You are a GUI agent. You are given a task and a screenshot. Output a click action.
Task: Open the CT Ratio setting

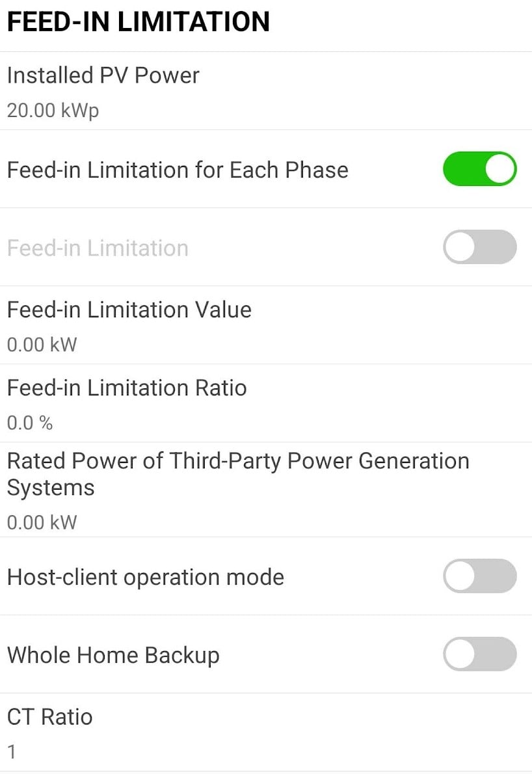point(266,732)
